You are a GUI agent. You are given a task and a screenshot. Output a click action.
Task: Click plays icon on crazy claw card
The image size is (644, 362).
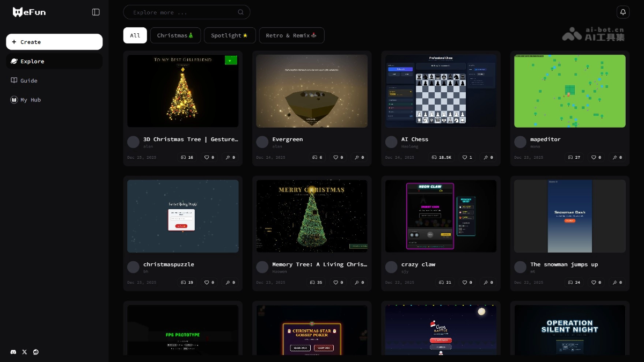[441, 282]
